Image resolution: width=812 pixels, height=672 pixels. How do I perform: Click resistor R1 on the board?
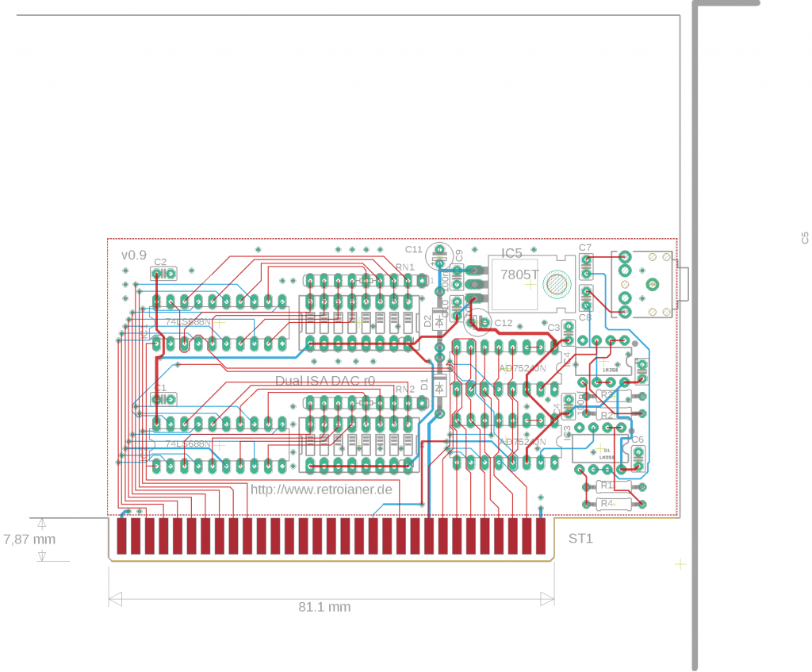click(x=607, y=486)
